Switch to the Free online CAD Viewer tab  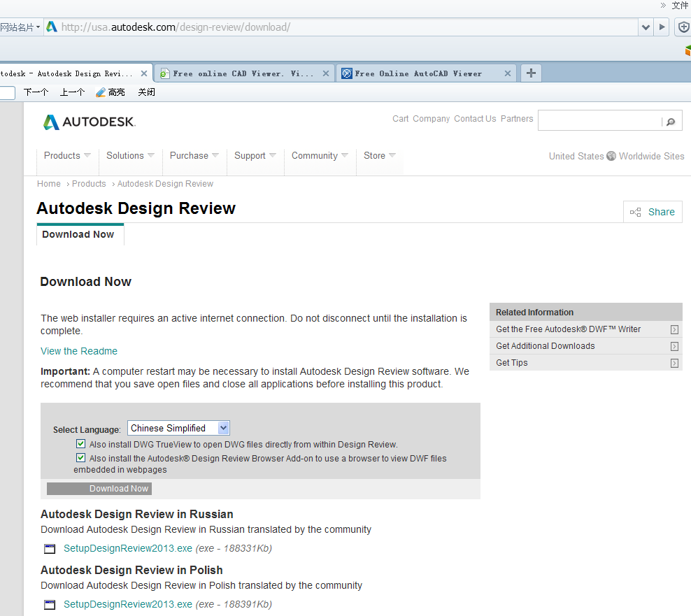pos(245,73)
